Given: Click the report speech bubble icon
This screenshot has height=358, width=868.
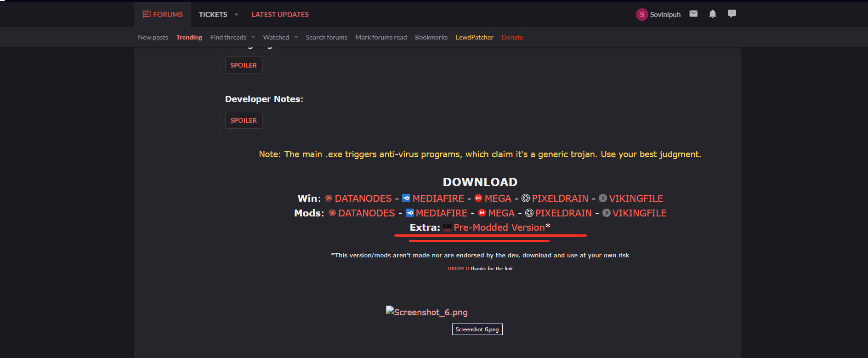Looking at the screenshot, I should point(732,14).
